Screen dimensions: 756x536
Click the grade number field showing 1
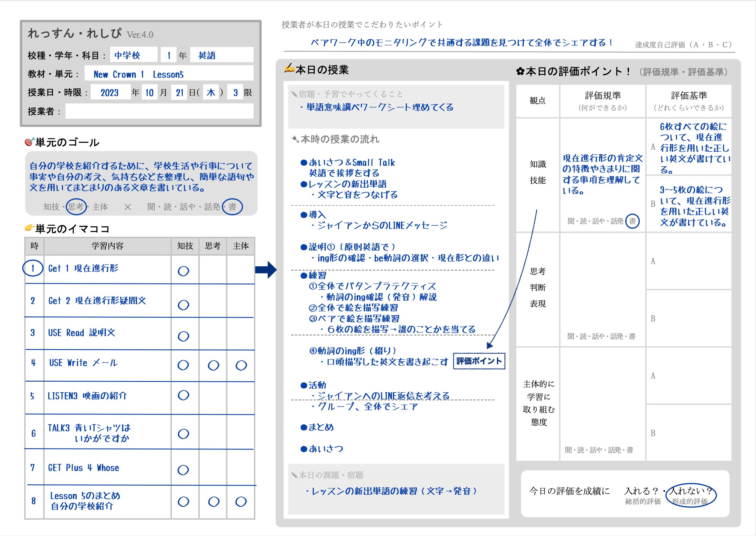click(168, 55)
